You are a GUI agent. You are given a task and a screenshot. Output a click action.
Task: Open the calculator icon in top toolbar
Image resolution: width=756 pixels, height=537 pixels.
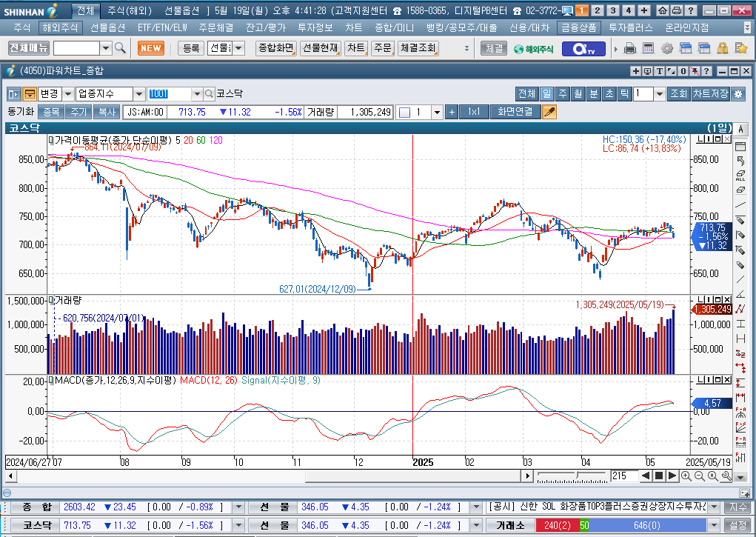click(x=649, y=48)
